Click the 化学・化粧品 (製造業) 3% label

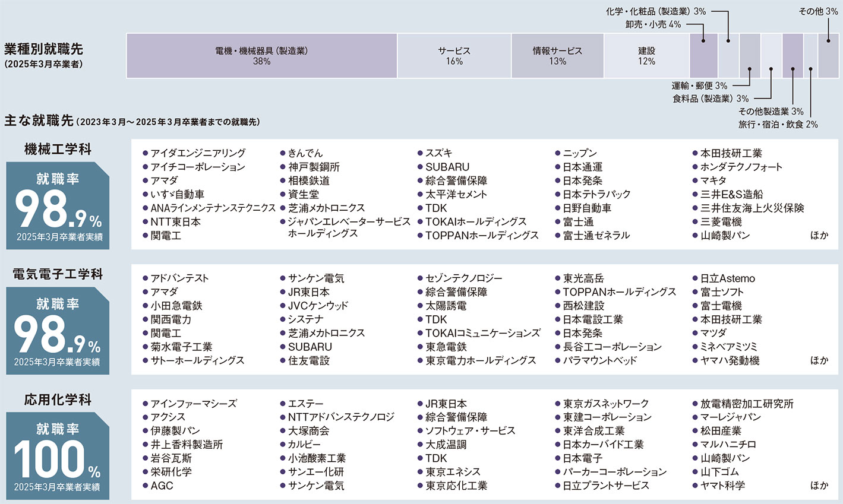click(656, 11)
